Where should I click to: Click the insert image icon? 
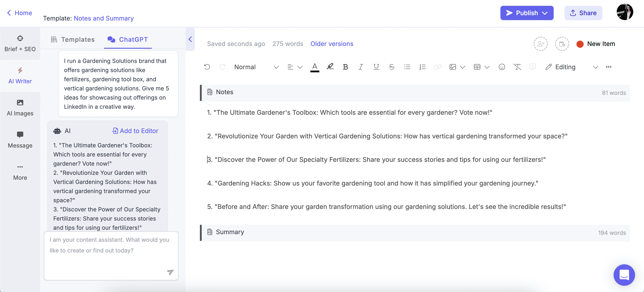pyautogui.click(x=453, y=67)
